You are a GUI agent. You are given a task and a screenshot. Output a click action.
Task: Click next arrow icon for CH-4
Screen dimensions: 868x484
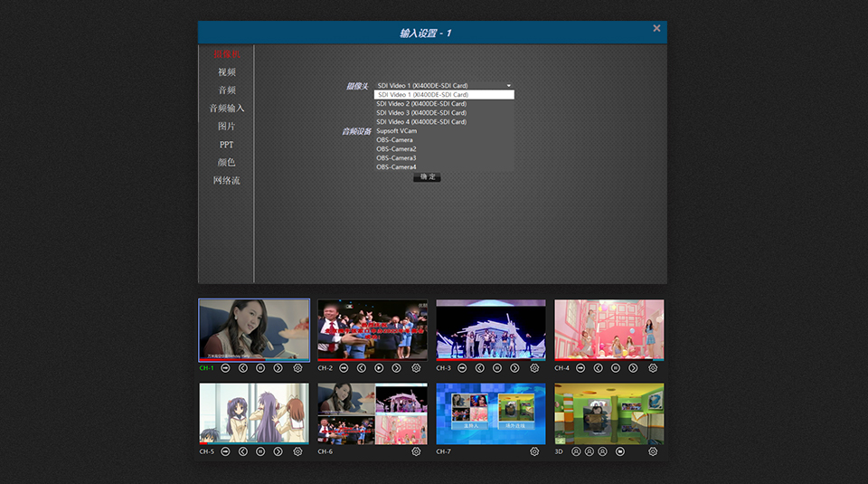[633, 368]
